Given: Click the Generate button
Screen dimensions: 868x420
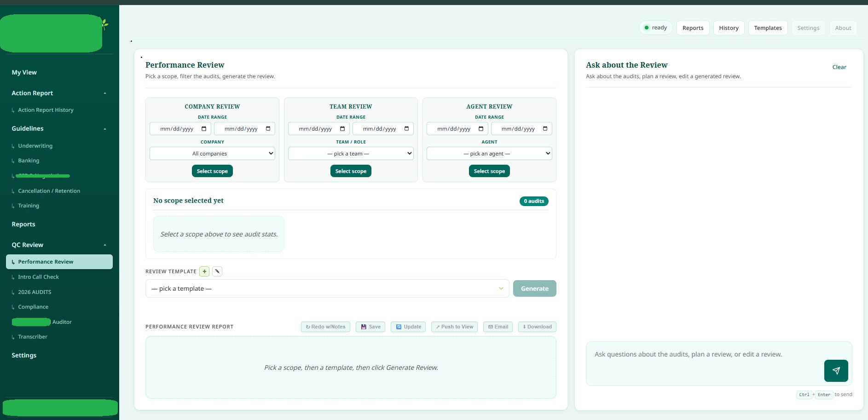Looking at the screenshot, I should 534,288.
